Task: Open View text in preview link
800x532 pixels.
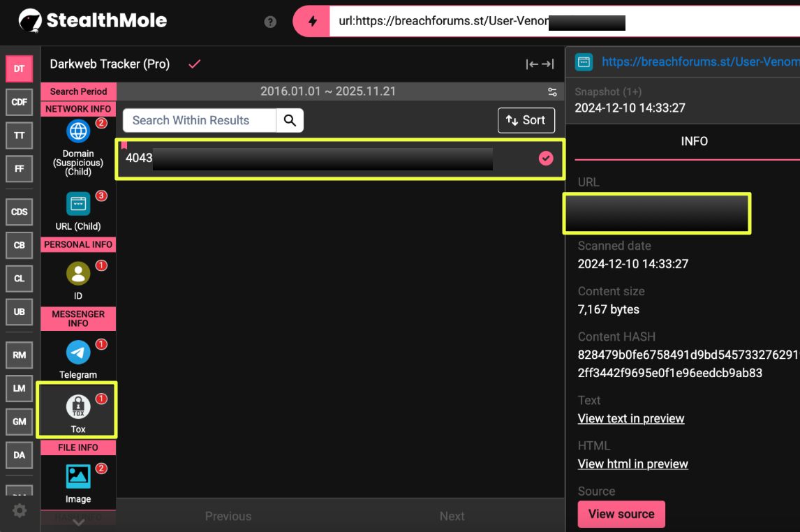Action: (631, 418)
